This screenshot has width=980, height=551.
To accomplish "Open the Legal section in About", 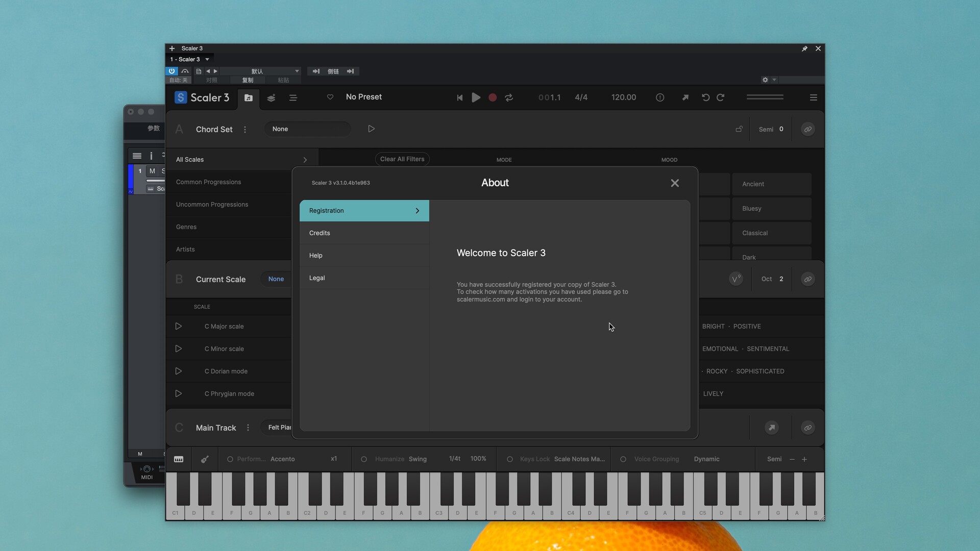I will pos(364,278).
